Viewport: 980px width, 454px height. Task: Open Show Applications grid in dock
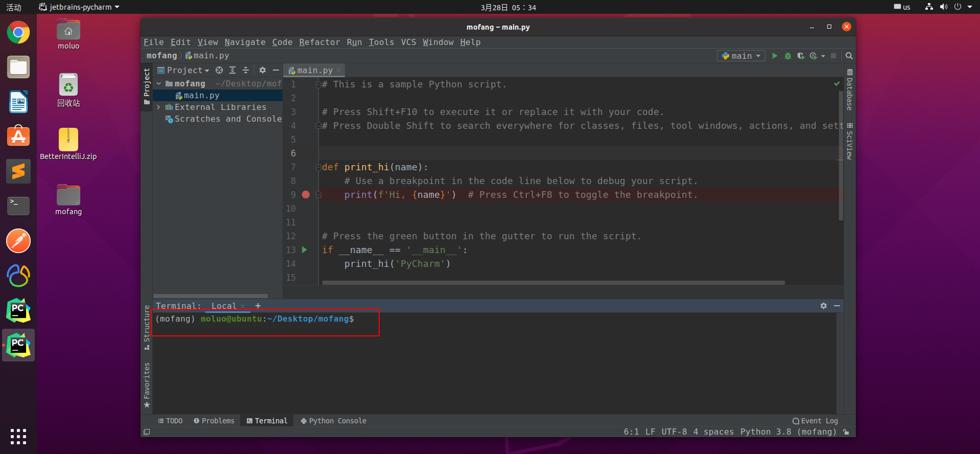point(18,437)
